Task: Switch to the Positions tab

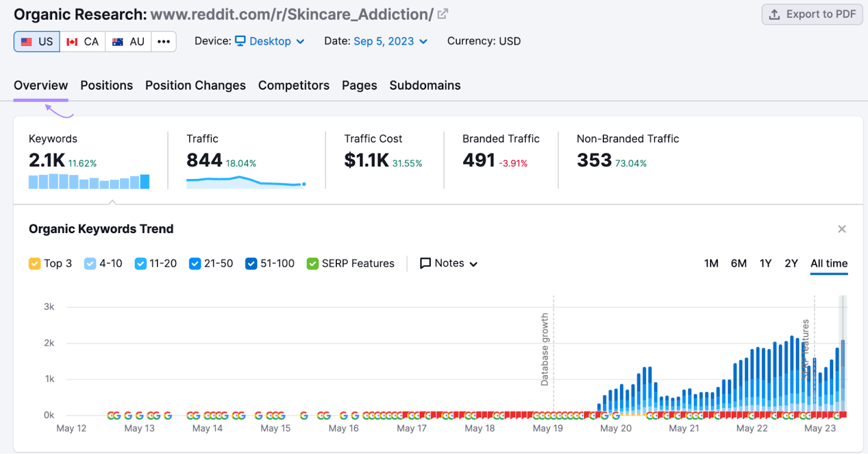Action: click(106, 85)
